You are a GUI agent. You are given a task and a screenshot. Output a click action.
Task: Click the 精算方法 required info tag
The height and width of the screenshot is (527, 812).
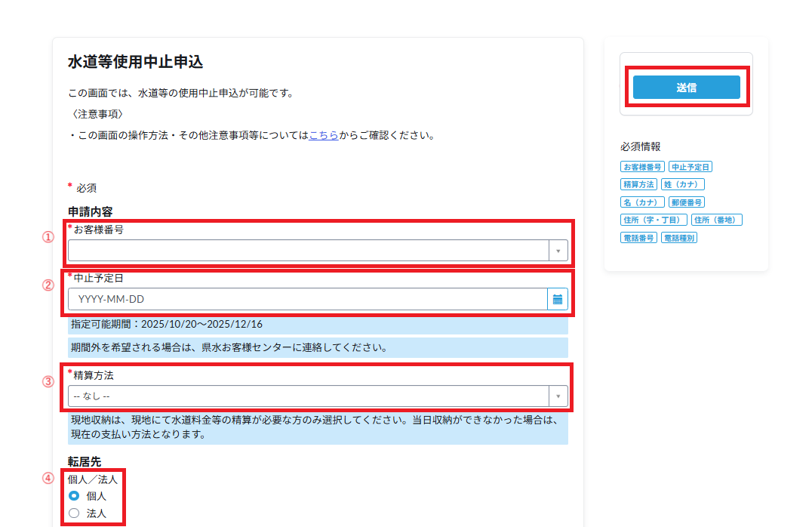click(638, 184)
